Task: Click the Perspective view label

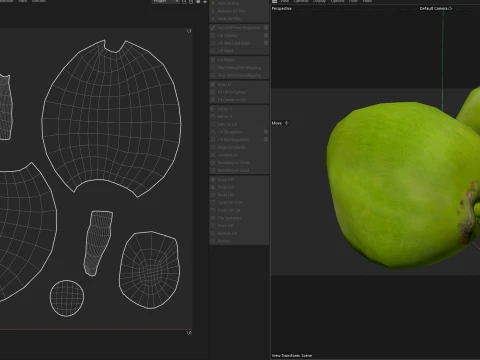Action: pos(282,8)
